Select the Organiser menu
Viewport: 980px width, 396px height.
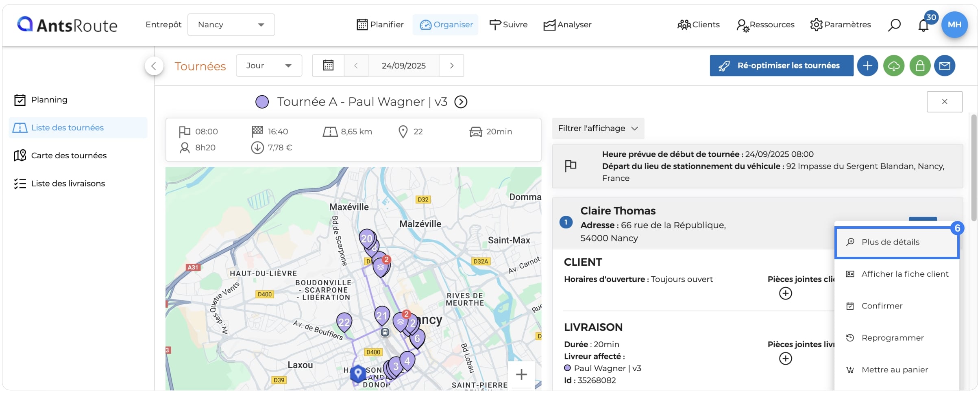[446, 25]
